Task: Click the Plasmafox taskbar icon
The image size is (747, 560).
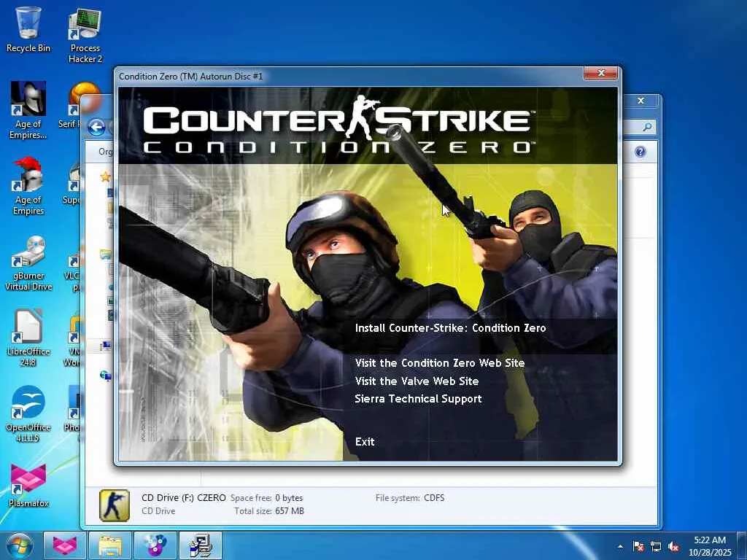Action: [65, 545]
